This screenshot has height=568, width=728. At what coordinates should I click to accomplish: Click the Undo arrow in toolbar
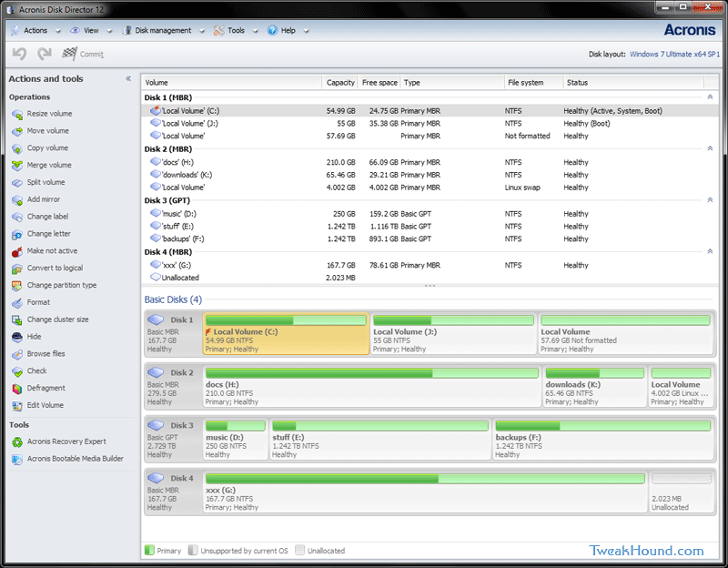19,54
